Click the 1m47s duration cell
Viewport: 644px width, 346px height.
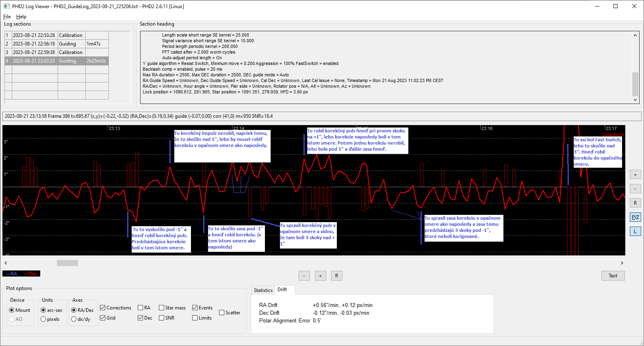tap(97, 44)
